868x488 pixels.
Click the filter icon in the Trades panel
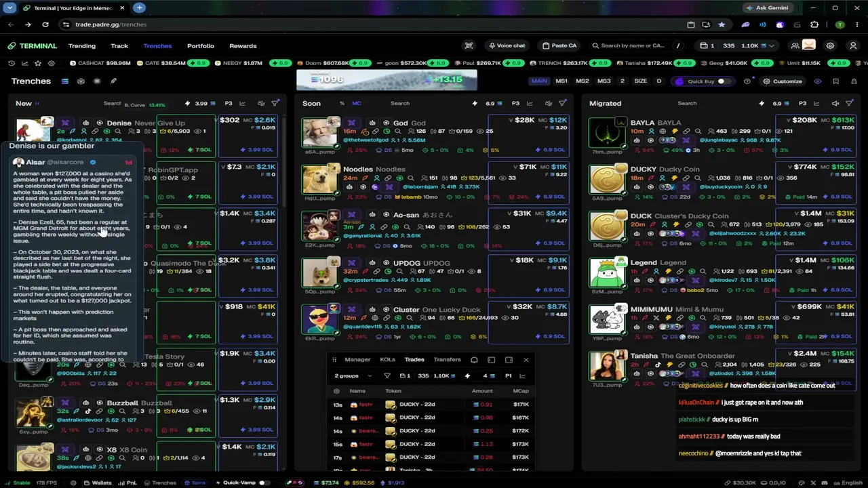click(x=387, y=375)
